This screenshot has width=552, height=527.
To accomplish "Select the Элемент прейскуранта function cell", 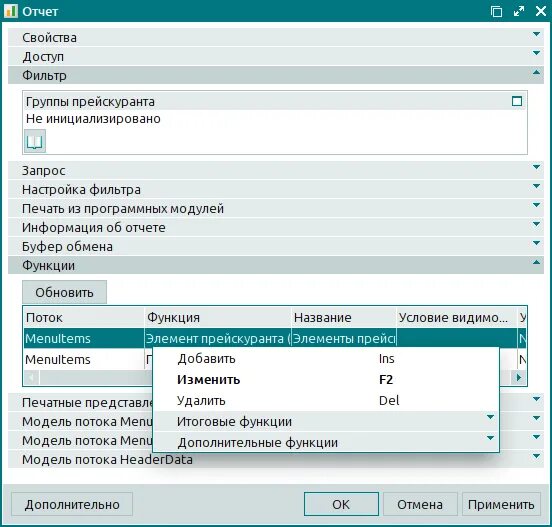I will 218,338.
